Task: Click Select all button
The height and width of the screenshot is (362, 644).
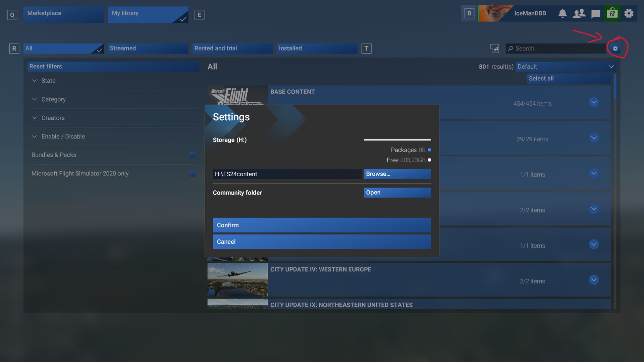Action: point(569,78)
